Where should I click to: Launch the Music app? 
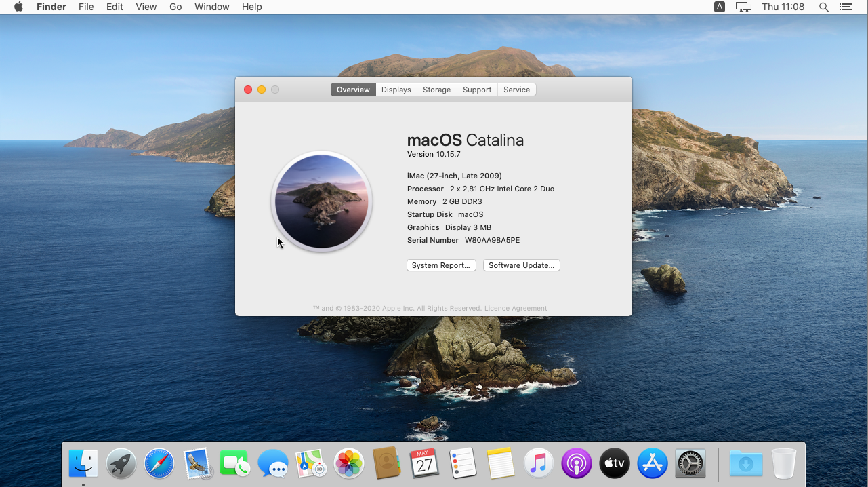click(539, 464)
